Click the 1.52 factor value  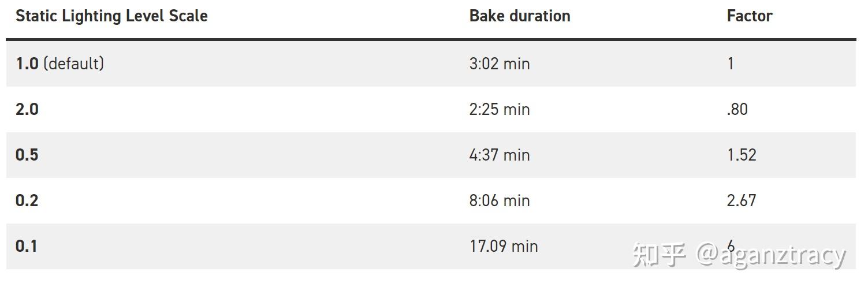click(742, 155)
